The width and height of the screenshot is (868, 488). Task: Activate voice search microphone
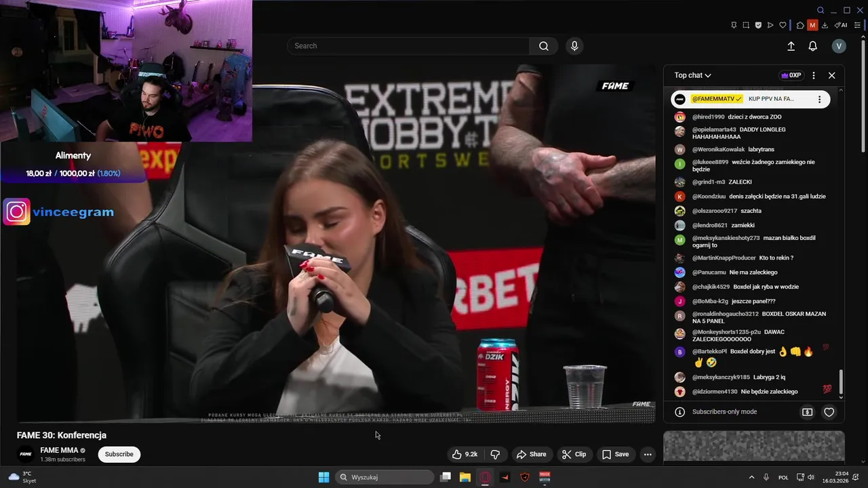point(574,46)
